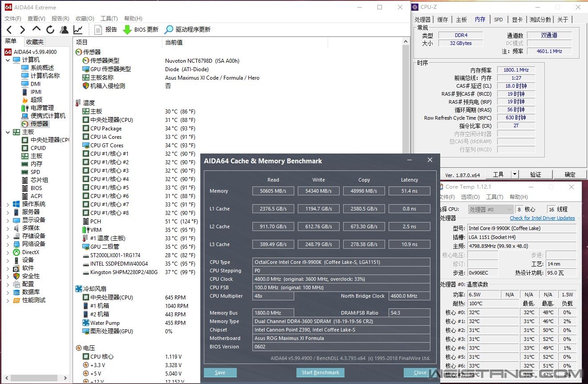Select 系统概述 in the tree
Viewport: 588px width, 384px height.
(42, 68)
